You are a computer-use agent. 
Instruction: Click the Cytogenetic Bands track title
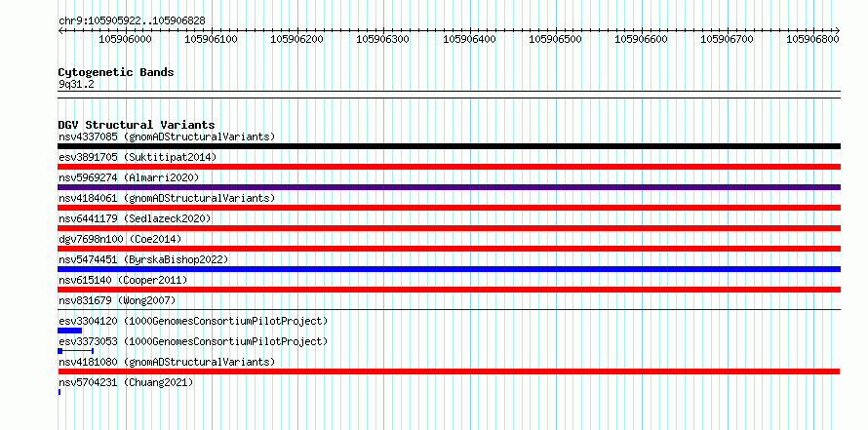pos(116,72)
